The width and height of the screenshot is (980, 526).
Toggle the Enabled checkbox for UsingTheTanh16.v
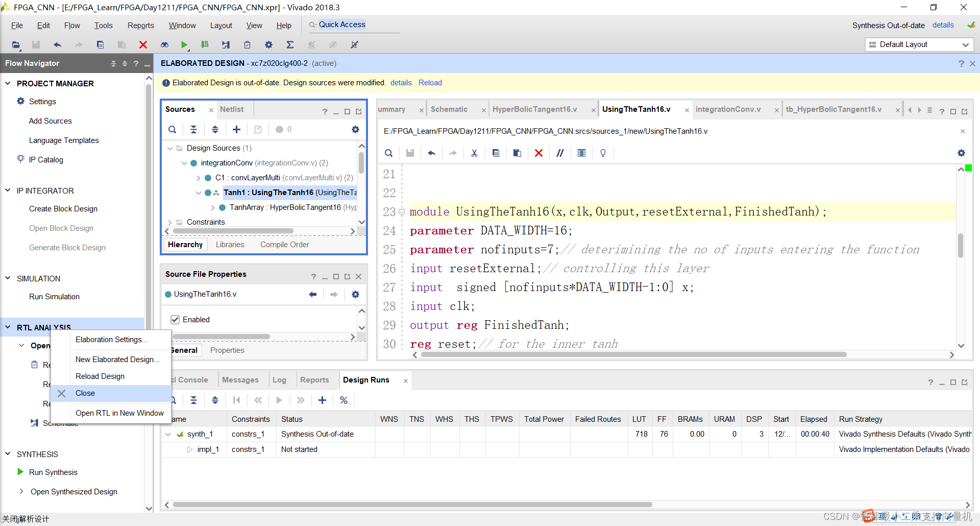pos(175,320)
